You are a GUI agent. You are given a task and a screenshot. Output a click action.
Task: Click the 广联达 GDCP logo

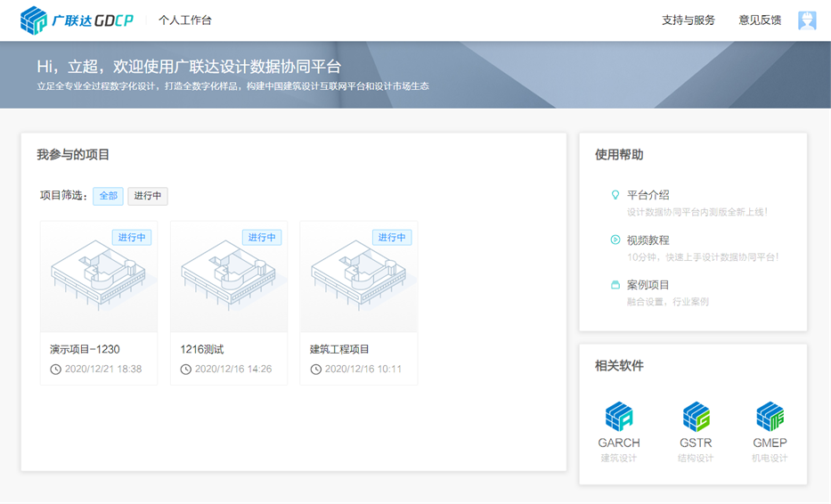point(77,20)
